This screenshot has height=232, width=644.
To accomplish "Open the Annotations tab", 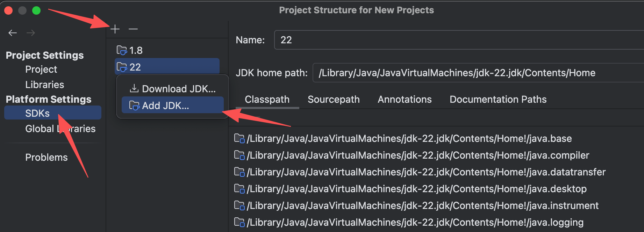I will coord(405,100).
